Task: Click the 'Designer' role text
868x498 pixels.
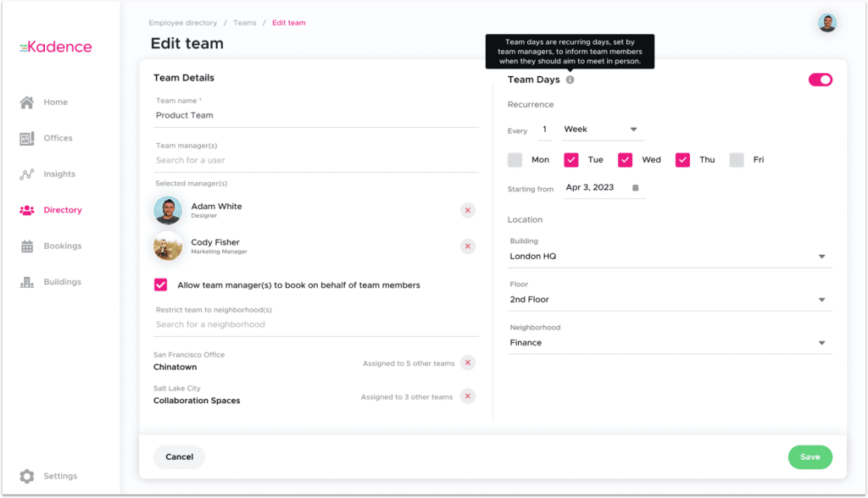Action: pyautogui.click(x=203, y=216)
